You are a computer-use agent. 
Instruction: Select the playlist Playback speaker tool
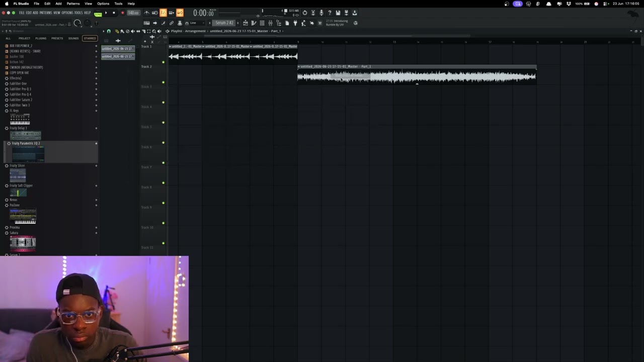pos(159,31)
